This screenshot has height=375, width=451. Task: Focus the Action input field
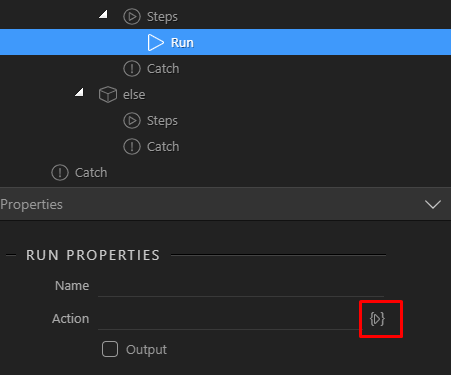coord(229,319)
